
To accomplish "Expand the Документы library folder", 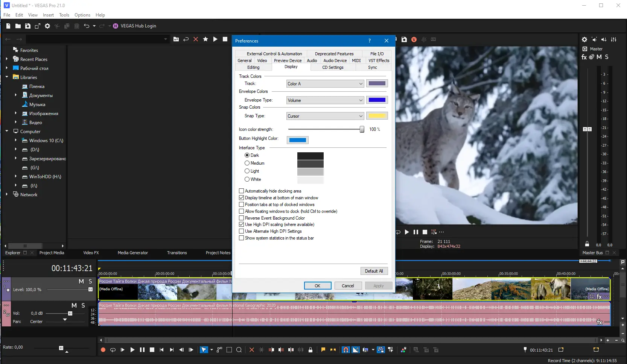I will 16,95.
